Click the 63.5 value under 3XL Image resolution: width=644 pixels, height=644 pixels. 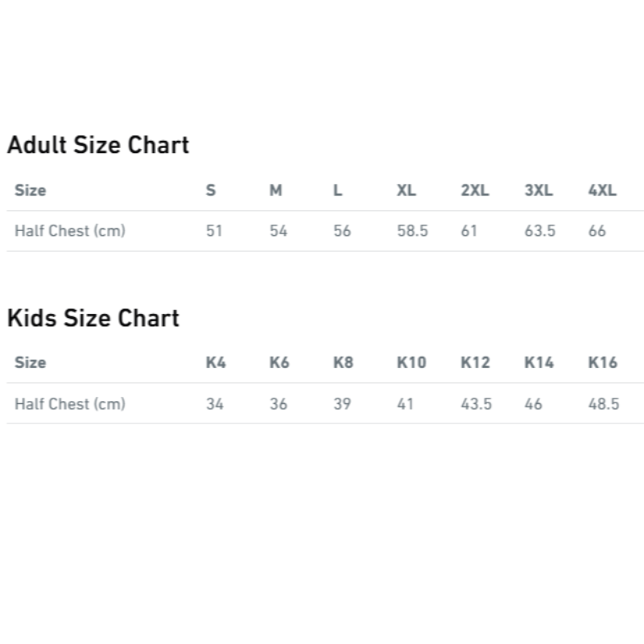point(539,231)
